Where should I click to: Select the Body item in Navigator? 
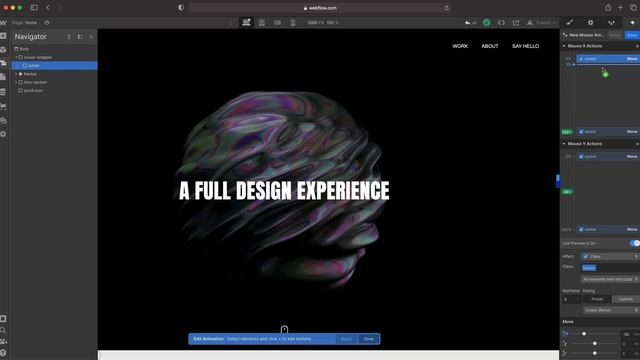24,49
